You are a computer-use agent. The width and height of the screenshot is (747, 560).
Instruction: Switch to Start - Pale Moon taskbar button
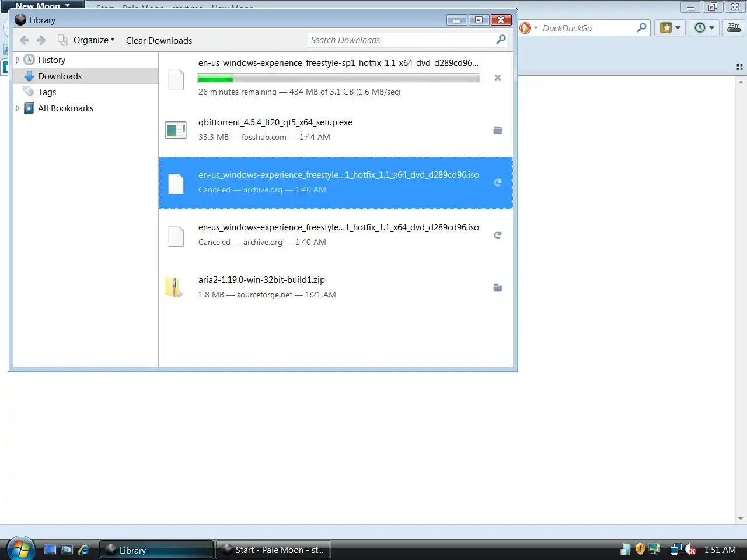[273, 550]
